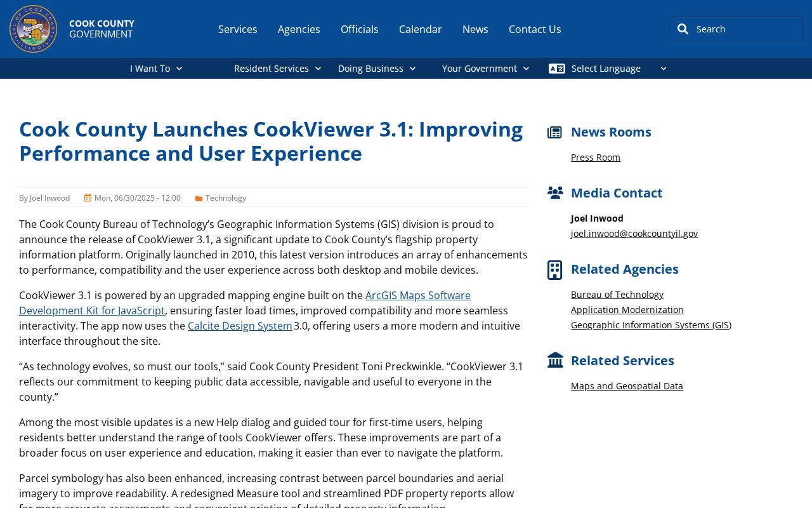The height and width of the screenshot is (508, 812).
Task: Click the Technology category tag
Action: (x=226, y=198)
